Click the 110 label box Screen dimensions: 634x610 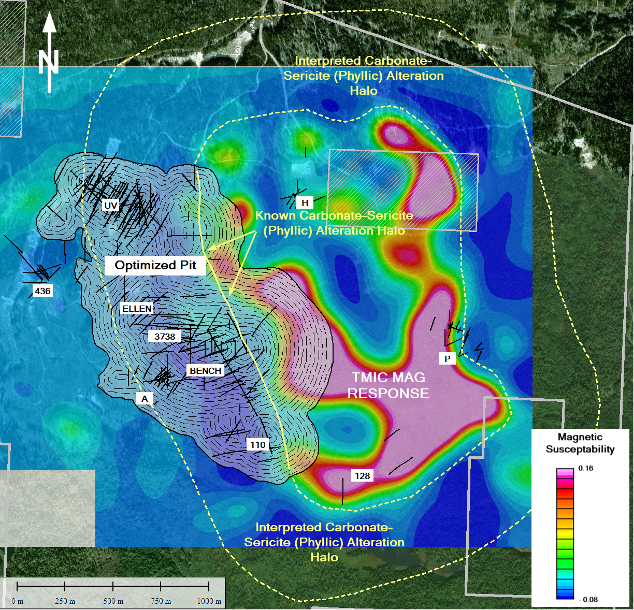pos(257,444)
